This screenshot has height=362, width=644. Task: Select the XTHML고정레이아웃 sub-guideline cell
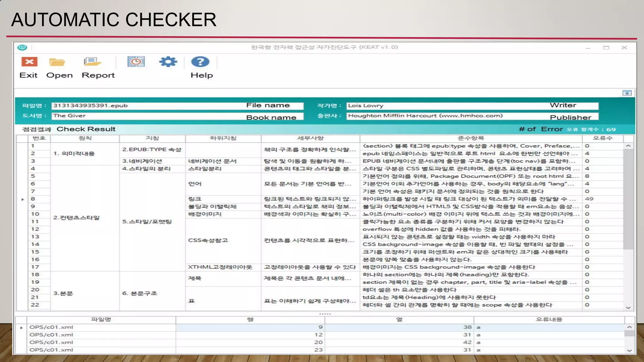223,267
